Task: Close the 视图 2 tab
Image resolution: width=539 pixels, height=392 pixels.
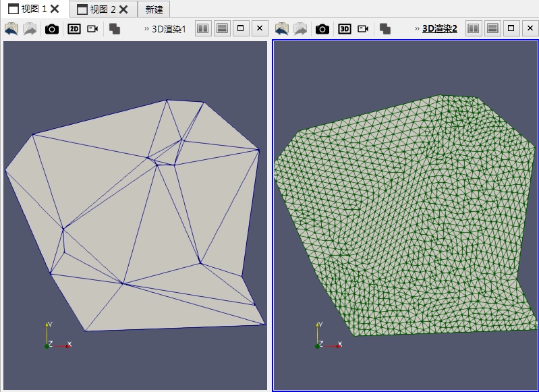Action: click(x=123, y=9)
